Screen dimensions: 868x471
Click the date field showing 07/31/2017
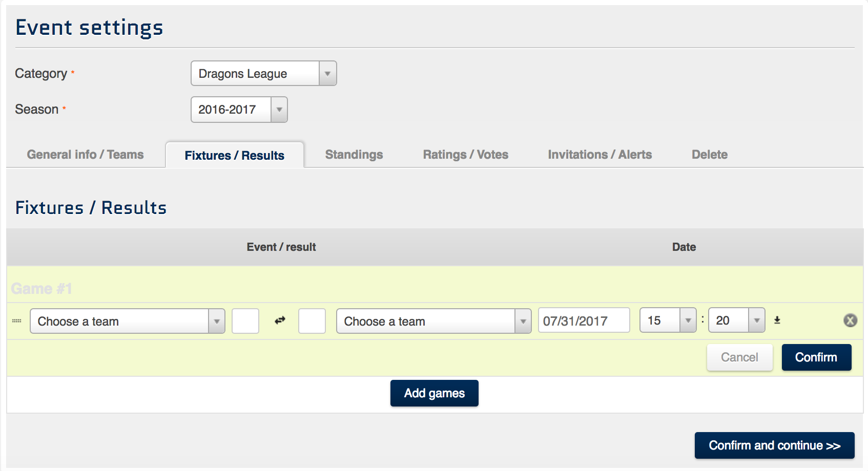[x=584, y=320]
